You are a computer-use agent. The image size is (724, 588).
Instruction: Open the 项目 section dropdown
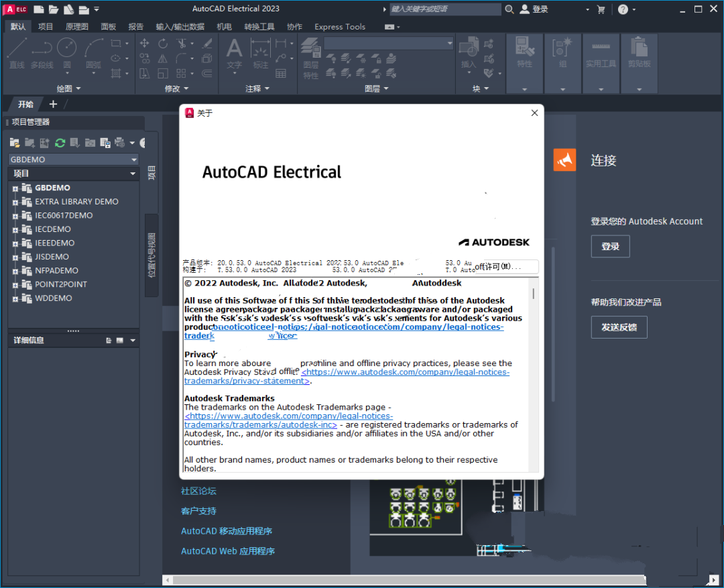point(133,174)
